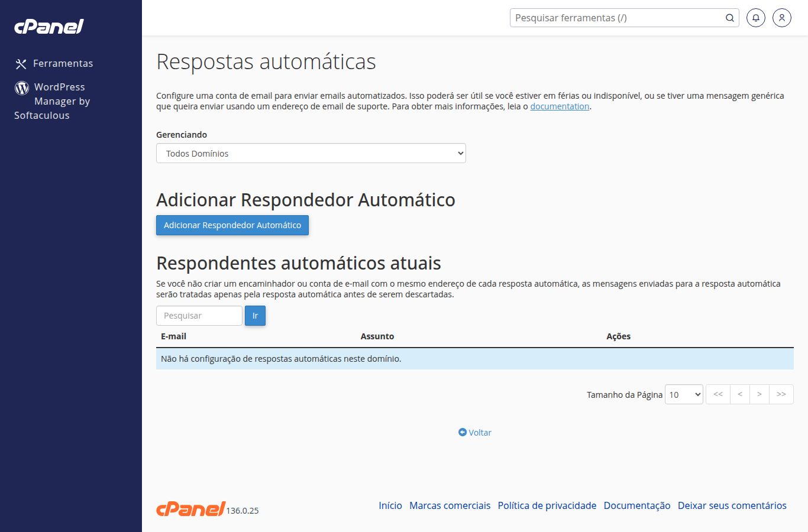Open Tamanho da Página size dropdown
808x532 pixels.
pos(684,394)
